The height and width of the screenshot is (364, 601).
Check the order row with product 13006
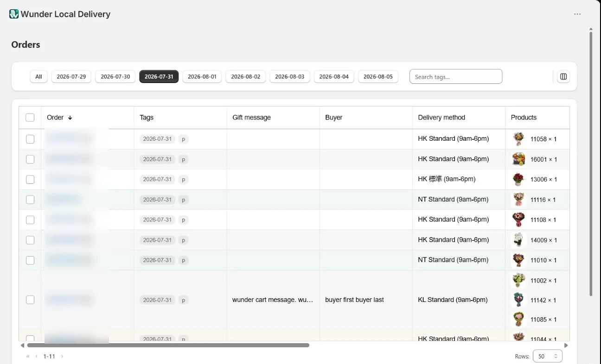tap(30, 179)
